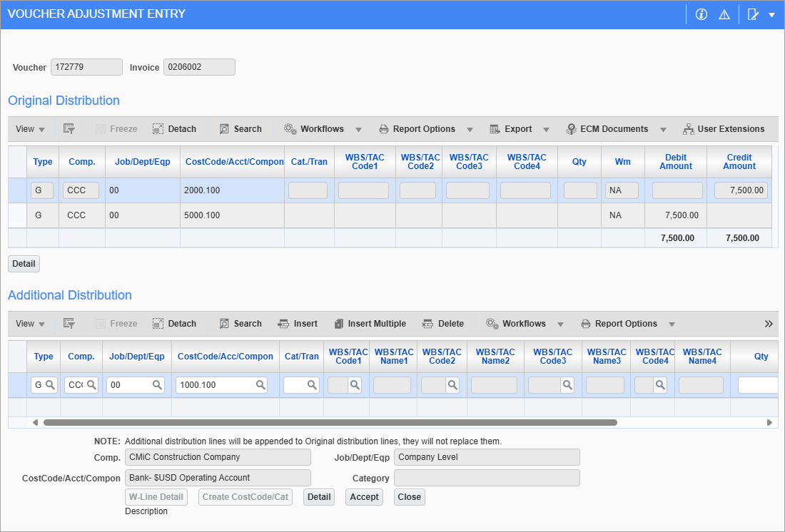
Task: Click Query by Example icon in Additional Distribution
Action: 69,324
